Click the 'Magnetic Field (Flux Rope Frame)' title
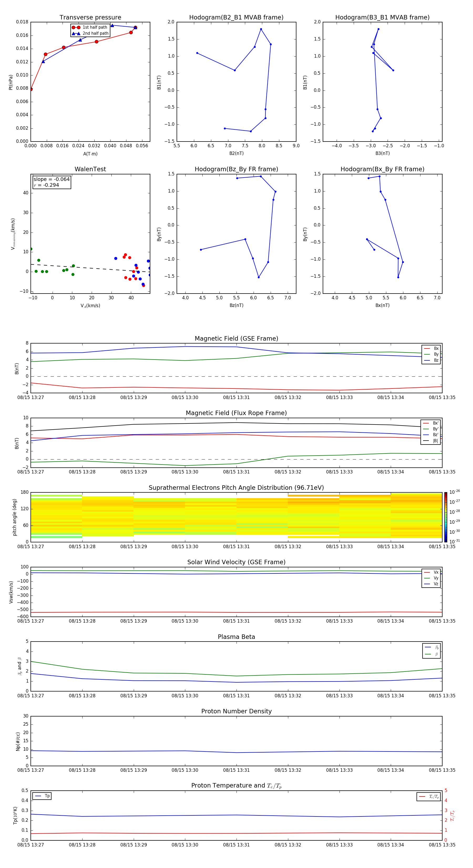 236,413
